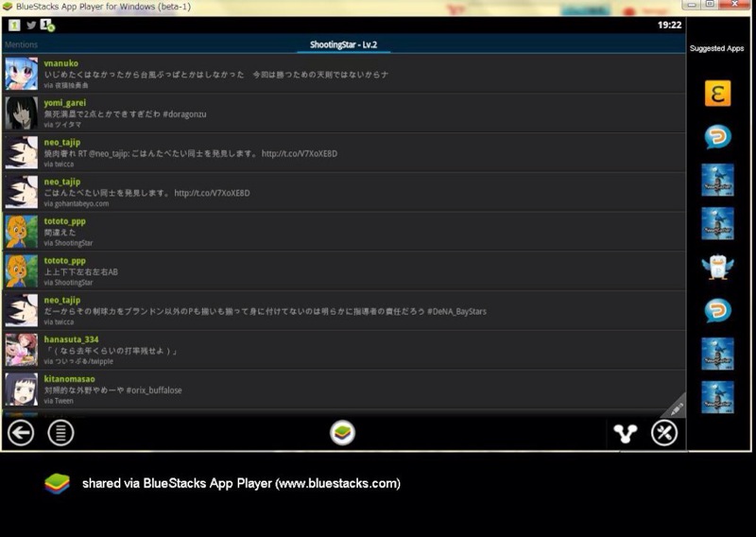Click 'via ShootingStar' under 間違えた tweet
756x537 pixels.
[68, 243]
